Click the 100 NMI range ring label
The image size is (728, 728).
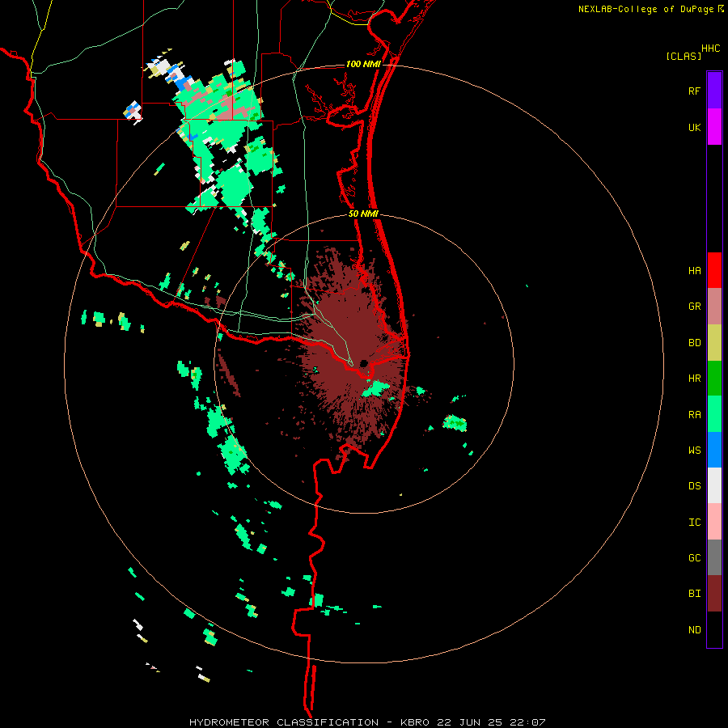pos(363,64)
